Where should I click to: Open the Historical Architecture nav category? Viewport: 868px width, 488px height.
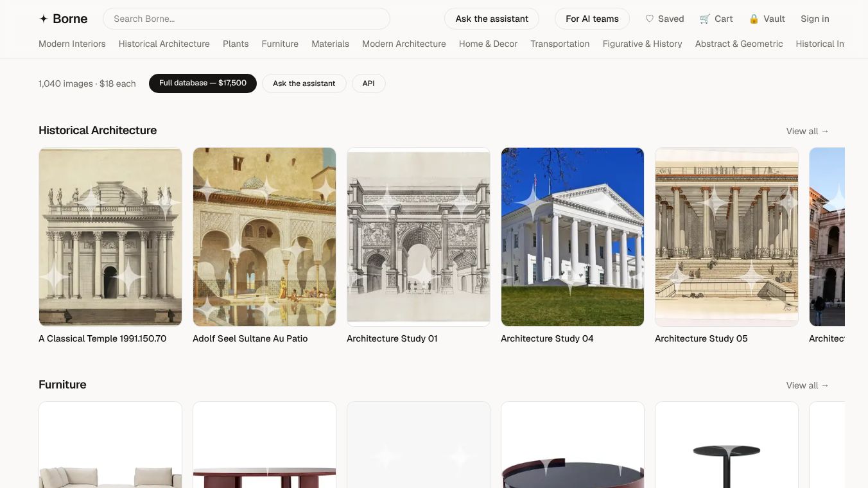pos(164,44)
